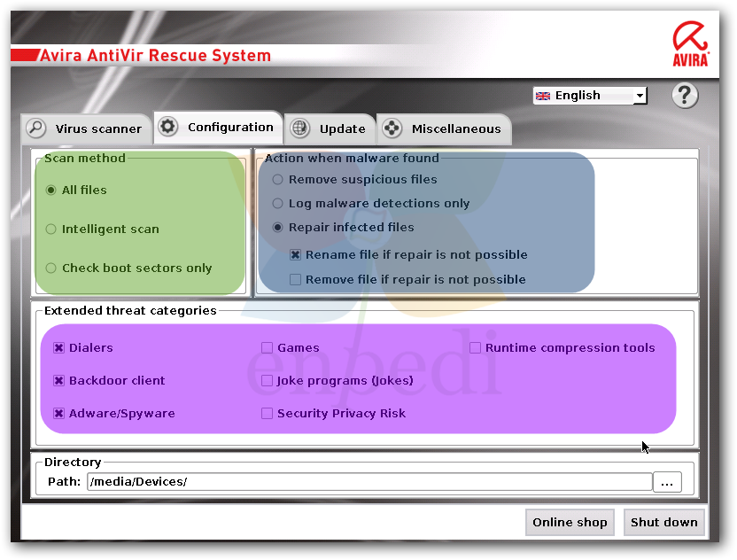
Task: Click the Miscellaneous tab's four-dot icon
Action: click(x=392, y=128)
